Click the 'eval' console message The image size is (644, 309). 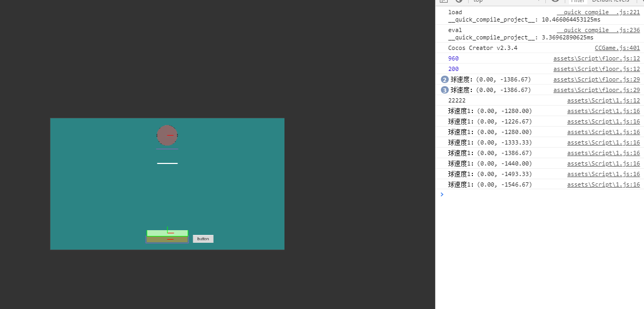pos(455,30)
